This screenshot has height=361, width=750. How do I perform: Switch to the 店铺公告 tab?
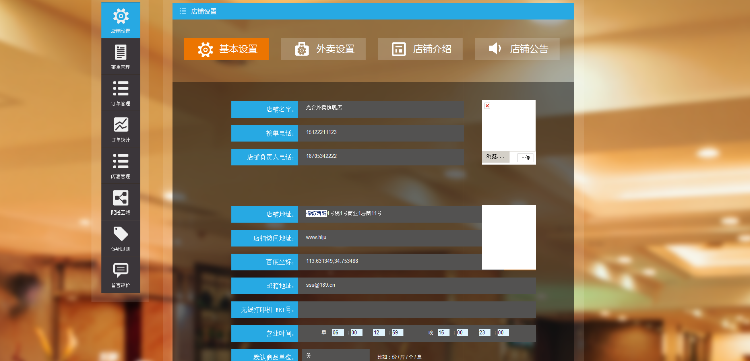tap(517, 49)
